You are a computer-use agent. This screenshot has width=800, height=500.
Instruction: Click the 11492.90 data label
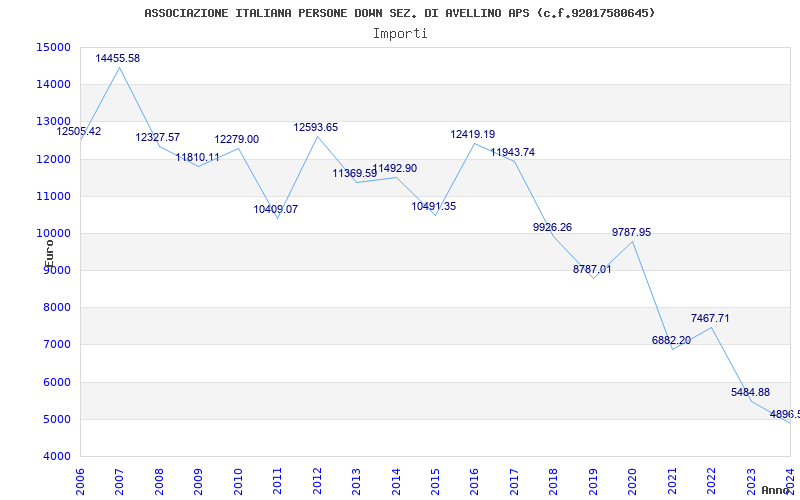coord(395,169)
